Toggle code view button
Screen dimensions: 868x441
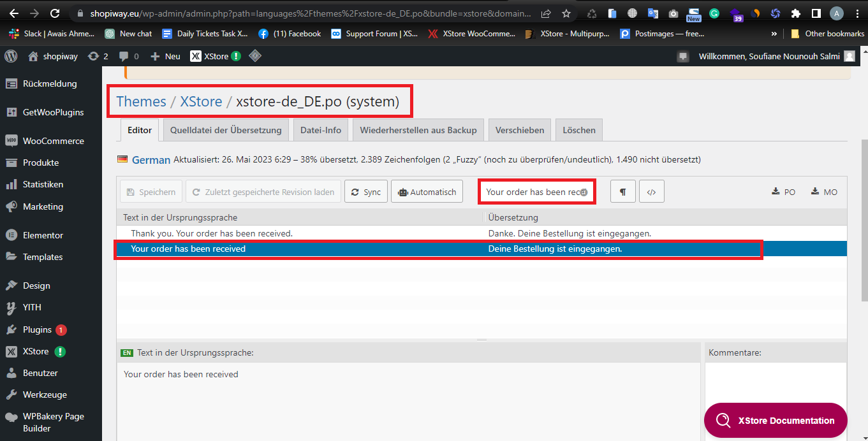652,192
